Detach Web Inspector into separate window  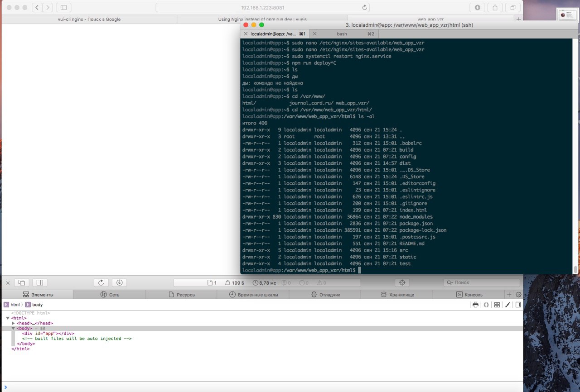[21, 282]
